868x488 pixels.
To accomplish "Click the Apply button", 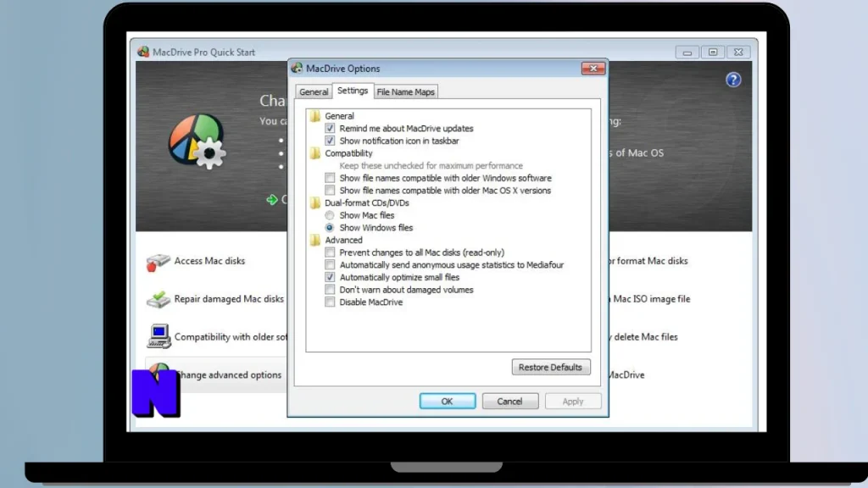I will coord(573,401).
